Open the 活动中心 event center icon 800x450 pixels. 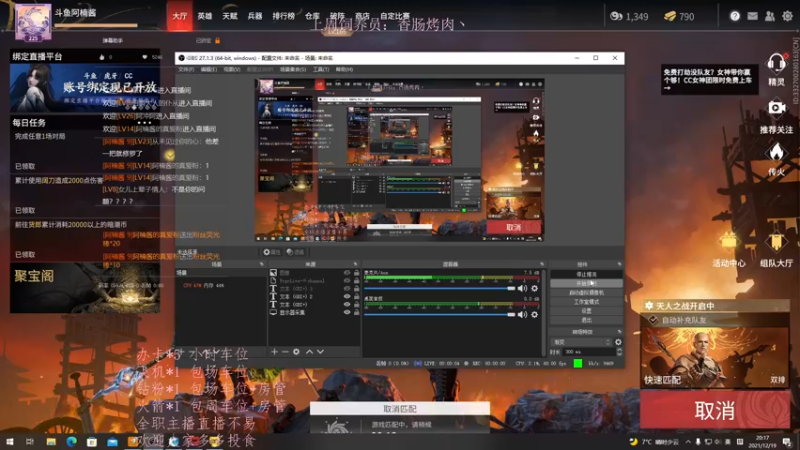pyautogui.click(x=728, y=242)
